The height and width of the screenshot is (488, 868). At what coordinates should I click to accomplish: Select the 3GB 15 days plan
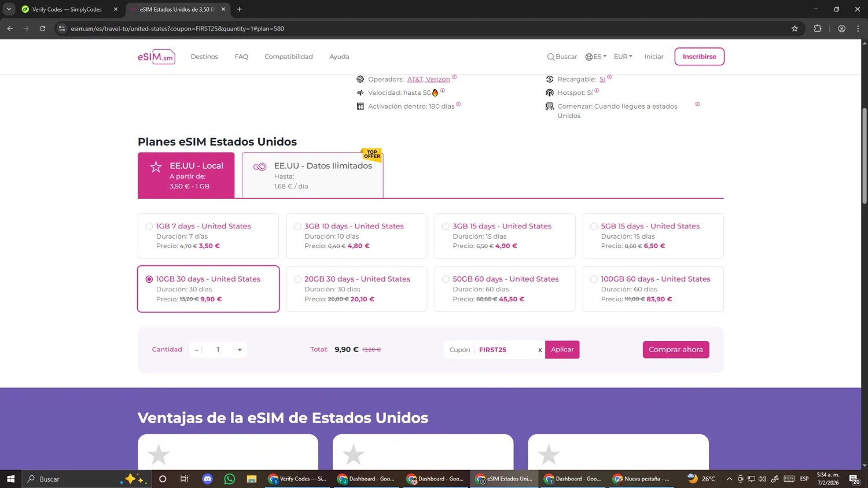click(505, 236)
